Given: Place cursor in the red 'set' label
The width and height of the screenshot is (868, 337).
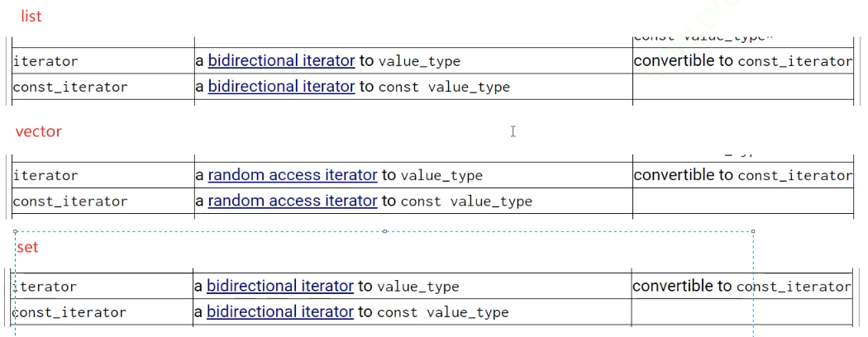Looking at the screenshot, I should tap(26, 247).
